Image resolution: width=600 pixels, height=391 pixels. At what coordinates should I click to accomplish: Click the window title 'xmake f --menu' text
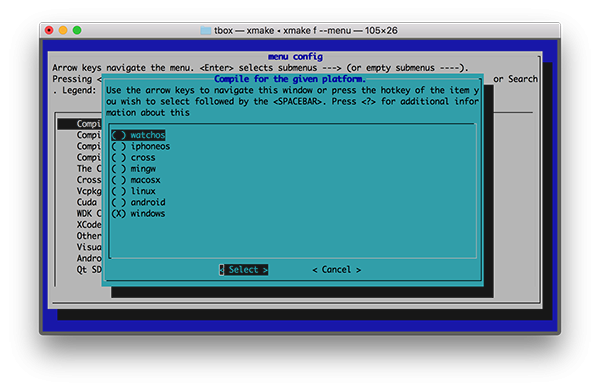(x=317, y=30)
